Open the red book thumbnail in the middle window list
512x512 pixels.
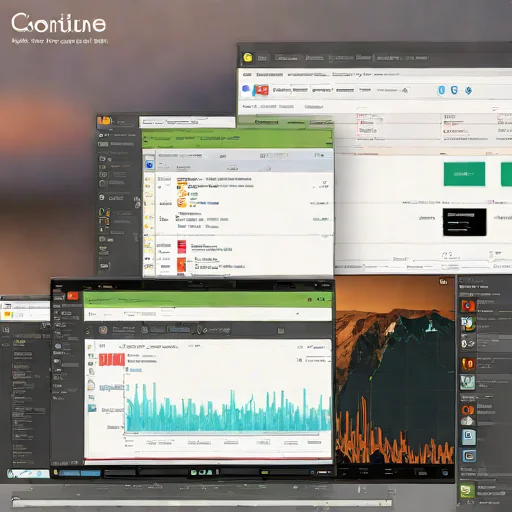[182, 247]
